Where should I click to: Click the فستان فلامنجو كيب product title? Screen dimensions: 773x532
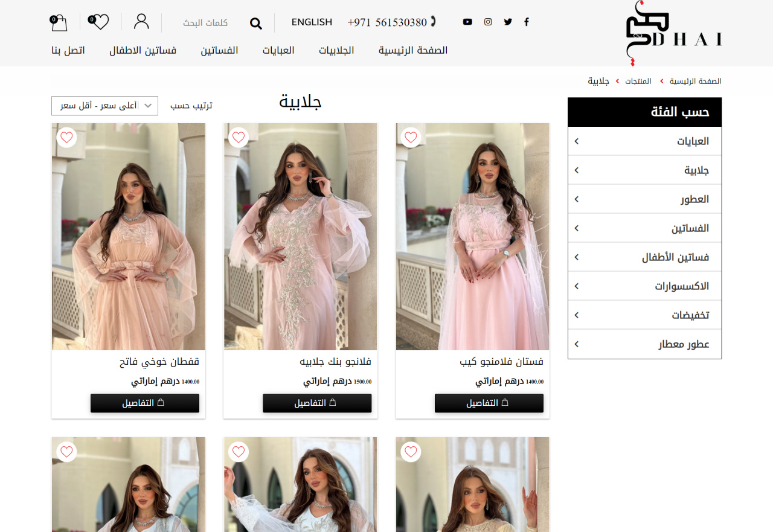(502, 362)
